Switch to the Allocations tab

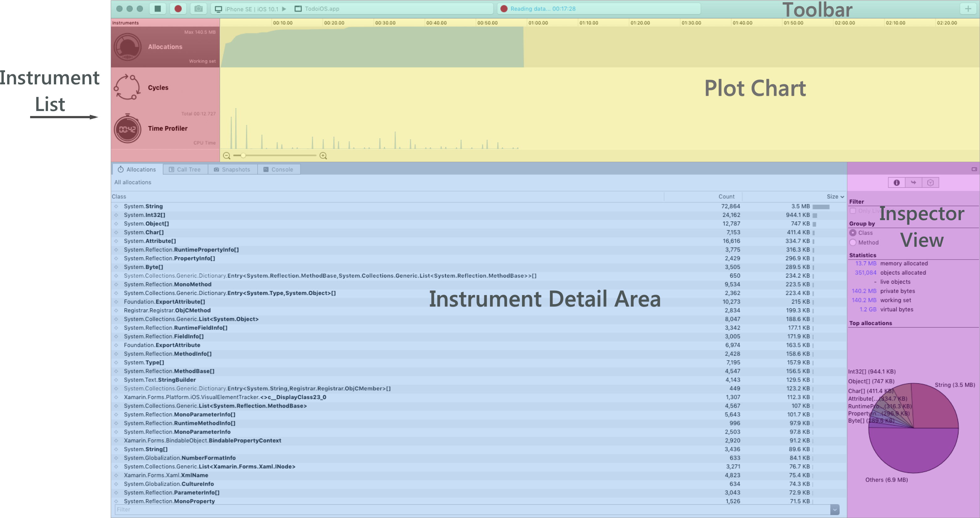tap(137, 169)
